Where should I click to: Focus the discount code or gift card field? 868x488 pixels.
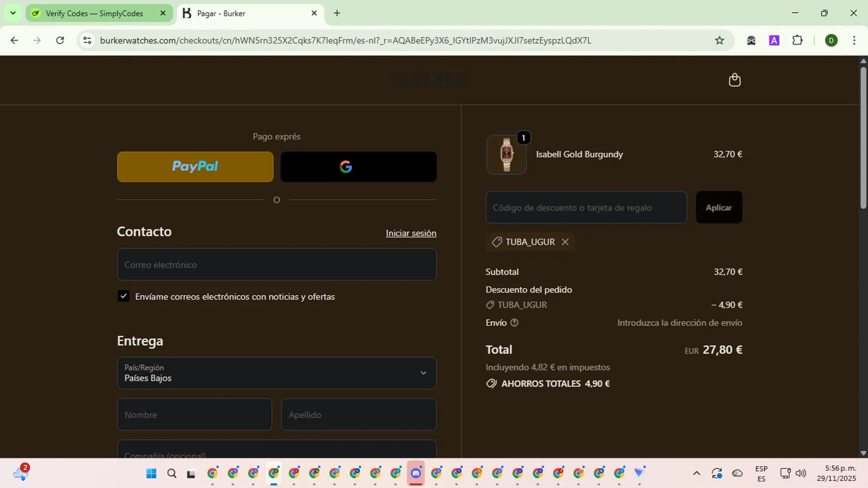pos(586,207)
